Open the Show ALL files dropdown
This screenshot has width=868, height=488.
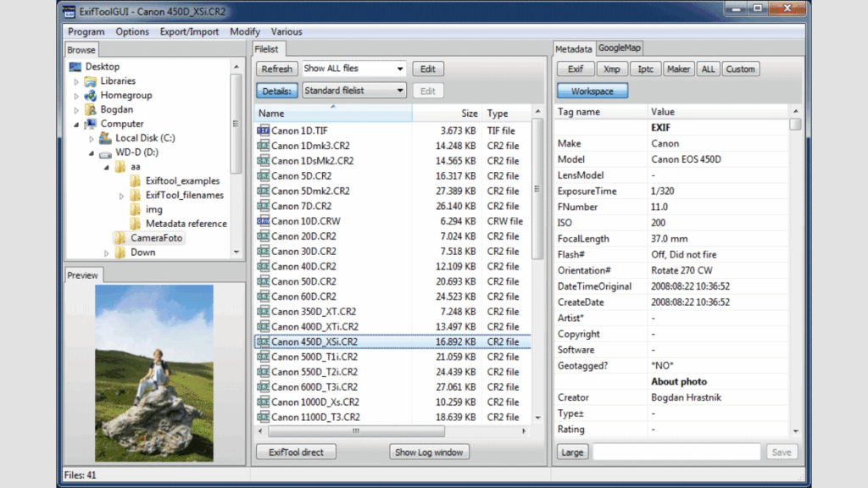[x=353, y=69]
